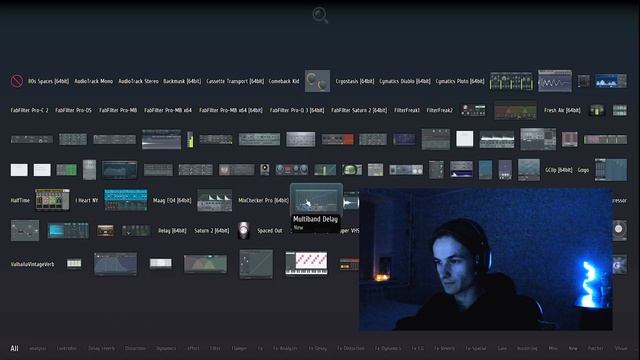Screen dimensions: 640x360
Task: Open Backmask [64bit] plugin
Action: [182, 81]
